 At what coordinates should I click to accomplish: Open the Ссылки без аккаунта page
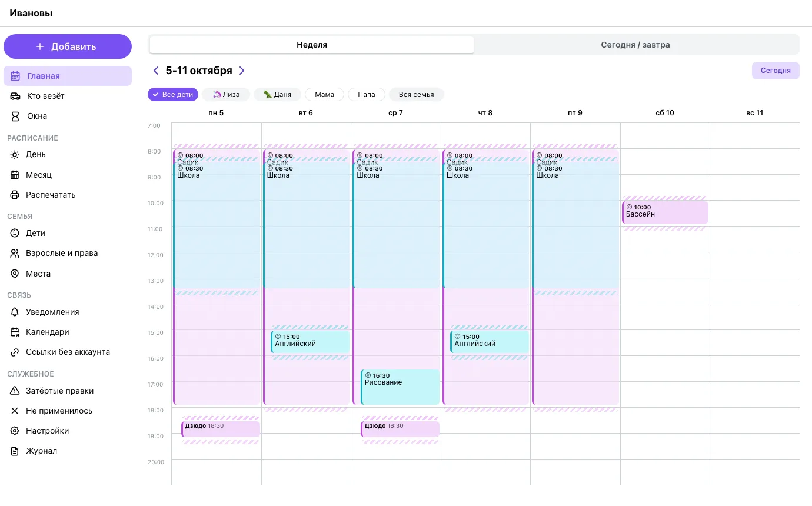(68, 352)
